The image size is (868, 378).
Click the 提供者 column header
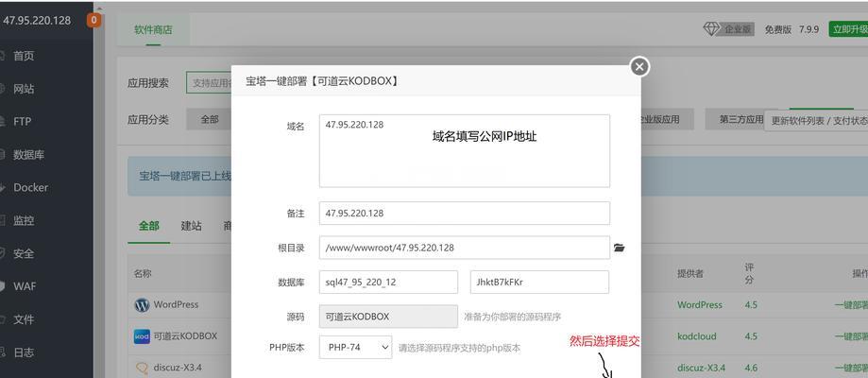coord(690,274)
